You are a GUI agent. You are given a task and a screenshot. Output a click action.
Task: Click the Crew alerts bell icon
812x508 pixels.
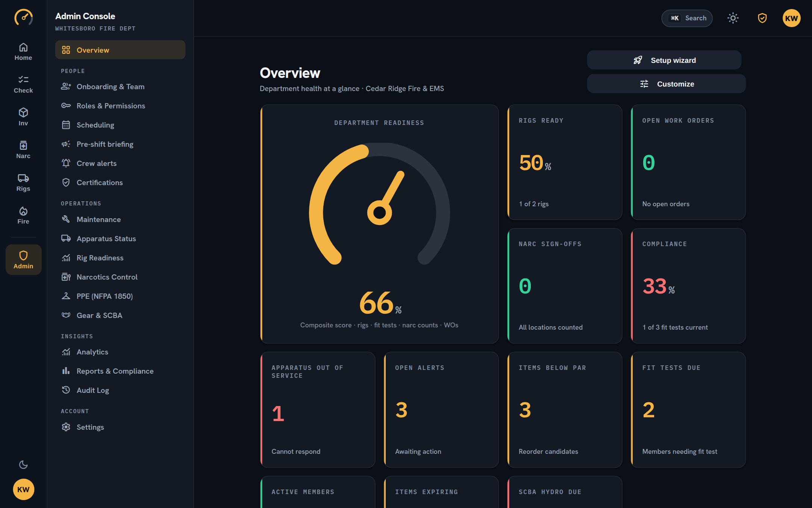pos(66,163)
